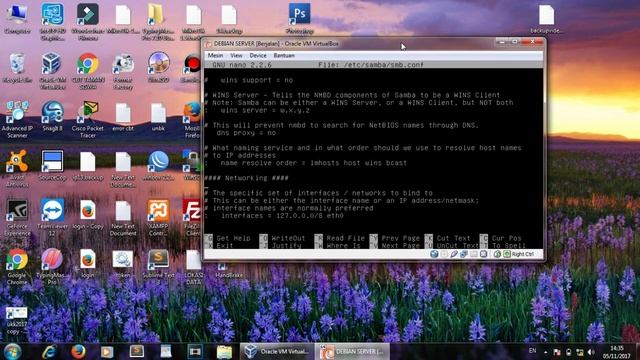Open the Windows Start button
Screen dimensions: 640x360
tap(13, 351)
